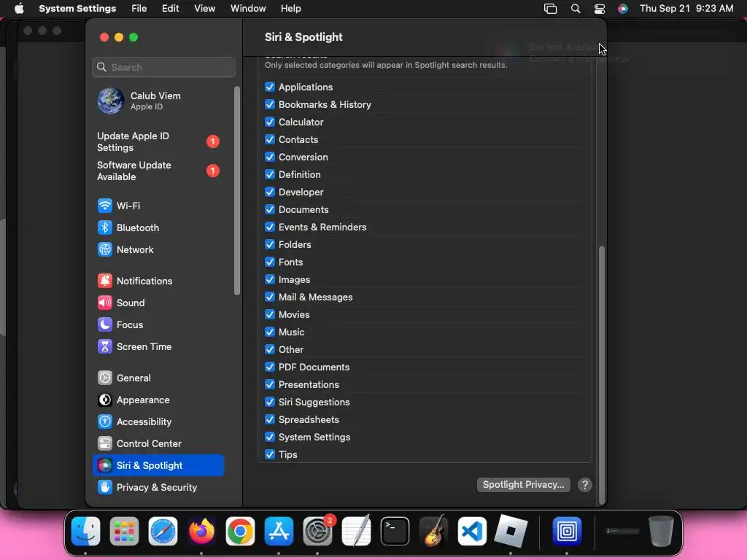Disable Contacts in Spotlight results
747x560 pixels.
pos(270,139)
